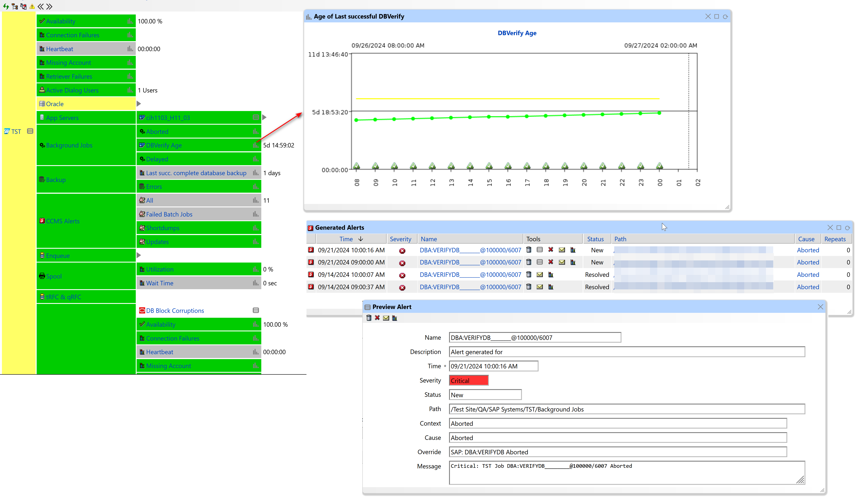This screenshot has width=864, height=504.
Task: Click the Aborted link in the Cause column
Action: [808, 250]
